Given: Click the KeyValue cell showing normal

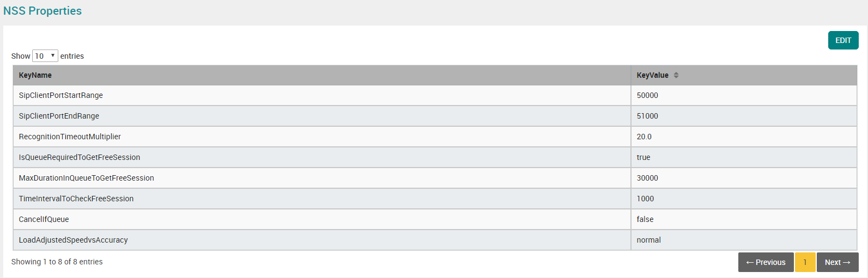Looking at the screenshot, I should 744,240.
